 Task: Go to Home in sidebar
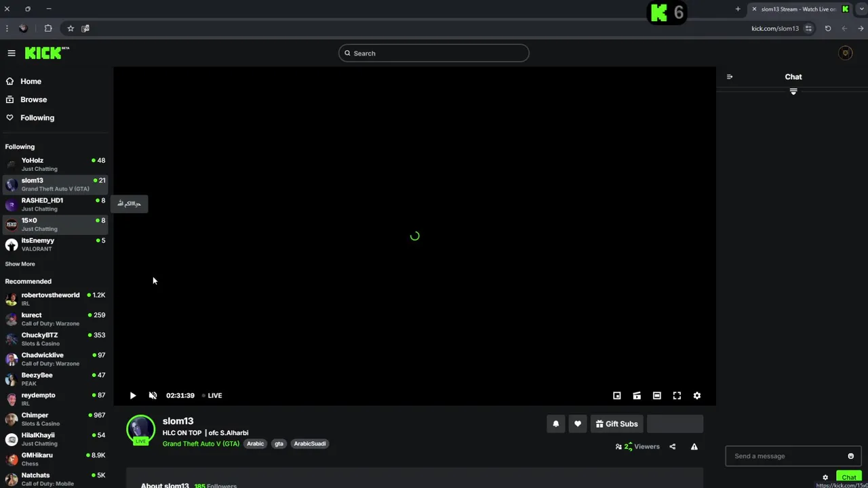(x=31, y=81)
